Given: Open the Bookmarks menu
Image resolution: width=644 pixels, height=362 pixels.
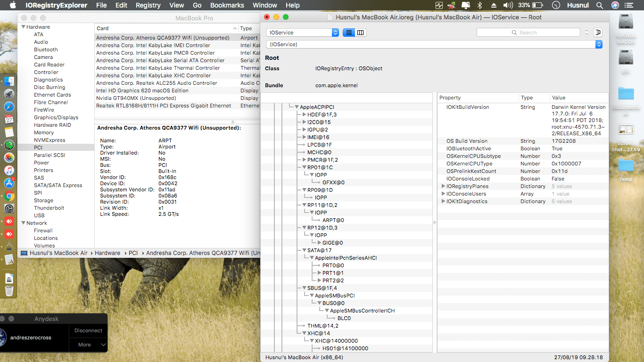Looking at the screenshot, I should (x=227, y=5).
